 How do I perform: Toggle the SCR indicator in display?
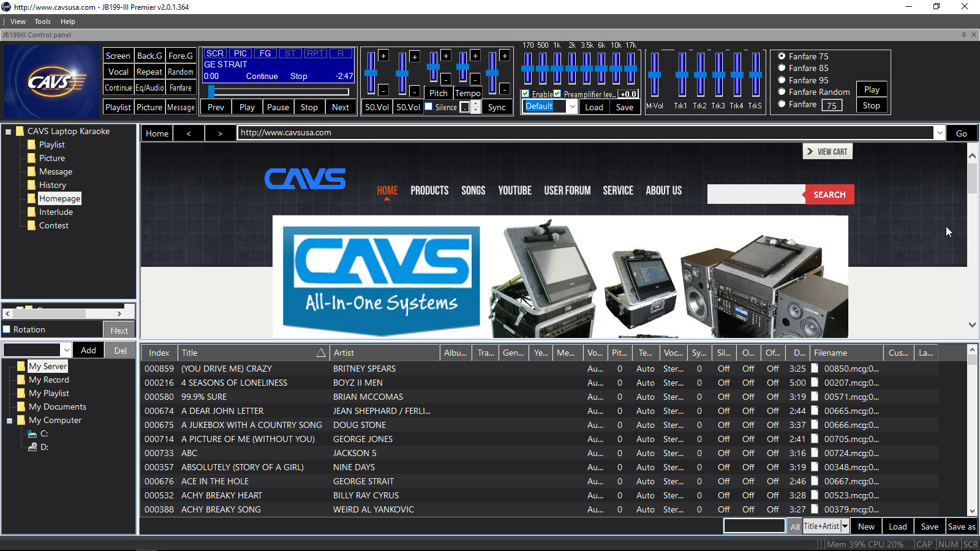[215, 53]
